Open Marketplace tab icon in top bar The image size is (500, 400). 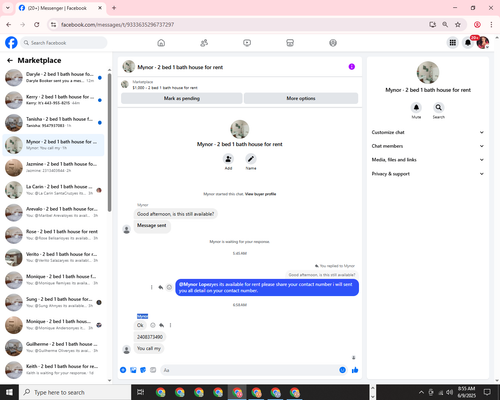[290, 43]
